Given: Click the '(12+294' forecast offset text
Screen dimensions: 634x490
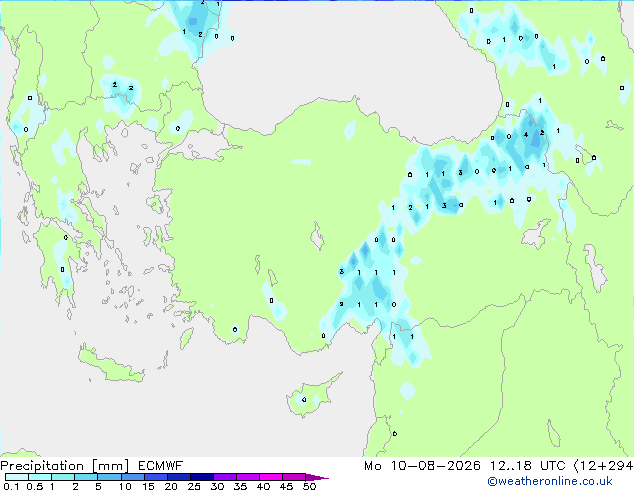Looking at the screenshot, I should coord(604,466).
